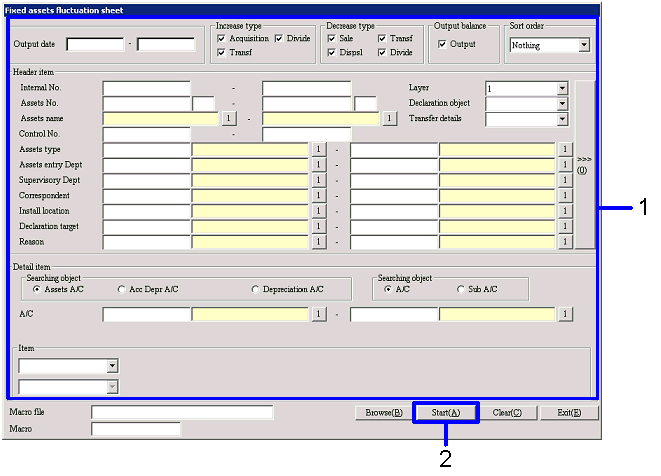Viewport: 661px width, 476px height.
Task: Uncheck the Acquisition increase type checkbox
Action: [x=221, y=39]
